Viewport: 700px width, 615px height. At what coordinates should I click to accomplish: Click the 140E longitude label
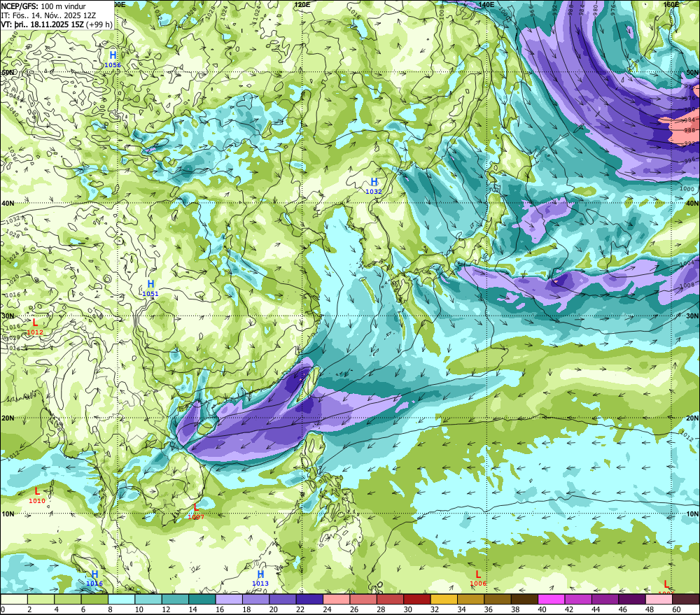click(486, 4)
